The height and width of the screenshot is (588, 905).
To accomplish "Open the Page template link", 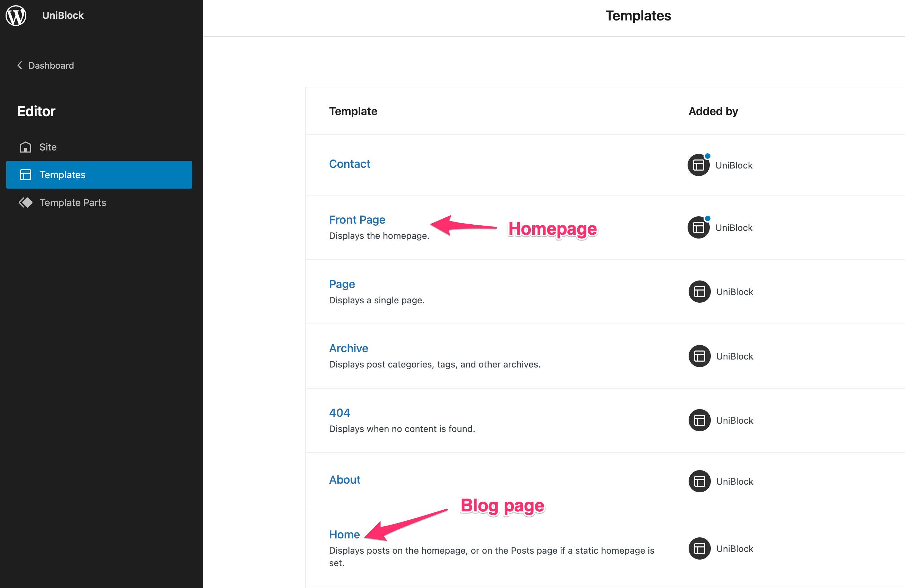I will [x=342, y=284].
